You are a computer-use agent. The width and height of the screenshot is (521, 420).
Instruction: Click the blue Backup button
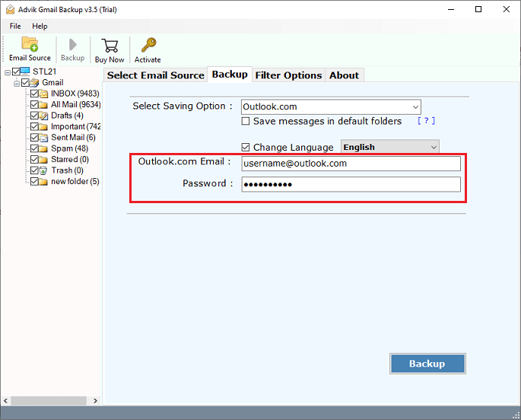[x=427, y=364]
